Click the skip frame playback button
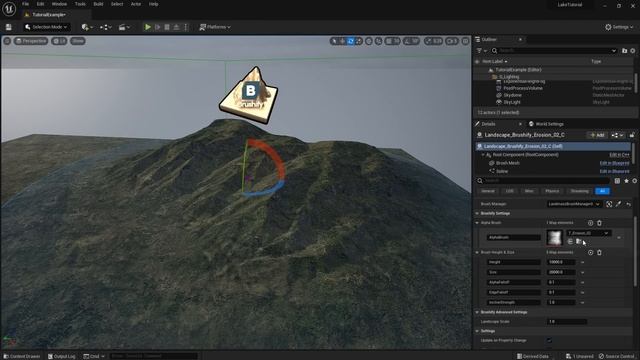Image resolution: width=640 pixels, height=360 pixels. tap(158, 27)
